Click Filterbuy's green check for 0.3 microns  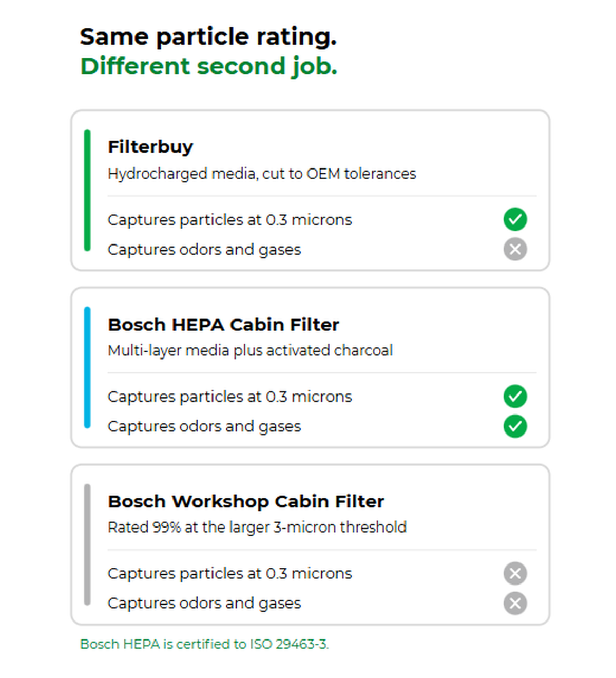click(515, 219)
